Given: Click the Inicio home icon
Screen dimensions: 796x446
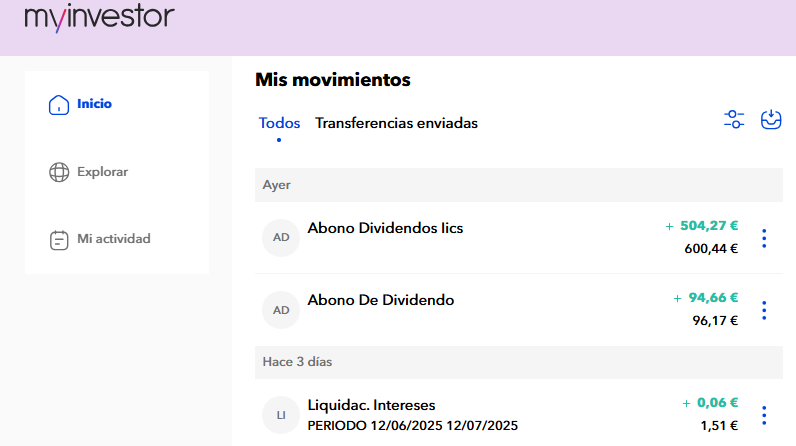Looking at the screenshot, I should tap(59, 104).
